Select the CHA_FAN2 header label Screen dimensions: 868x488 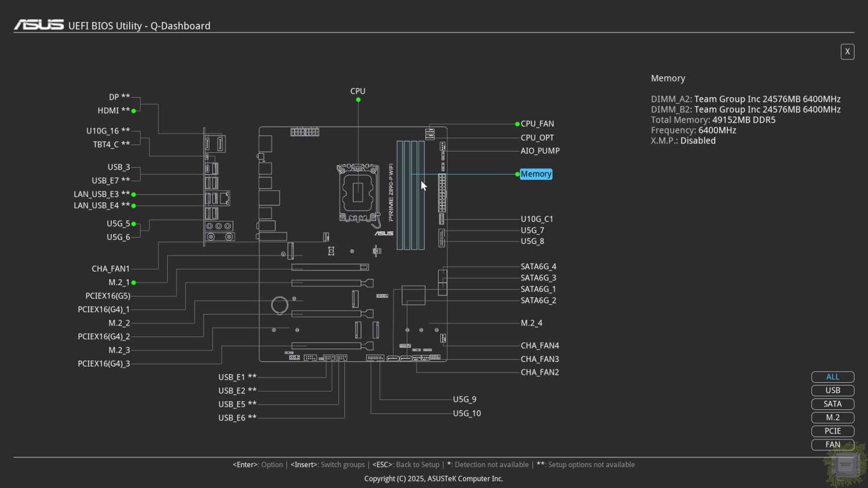[540, 372]
